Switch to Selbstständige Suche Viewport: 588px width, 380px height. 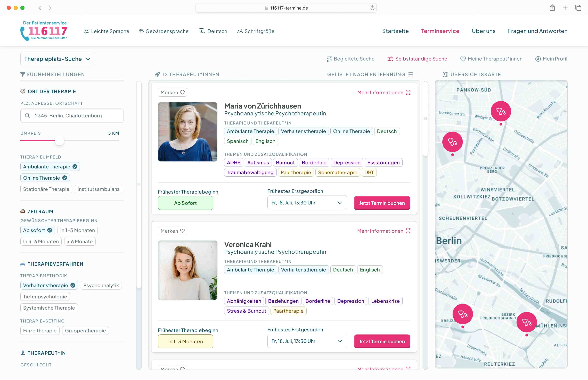(417, 59)
